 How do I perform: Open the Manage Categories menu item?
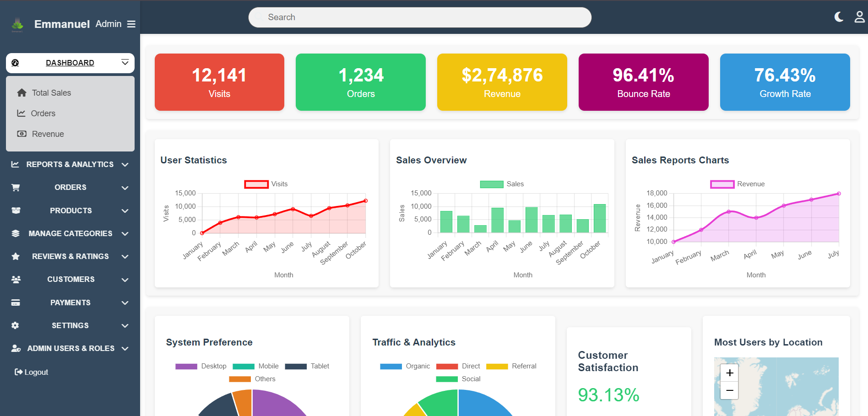pos(70,233)
